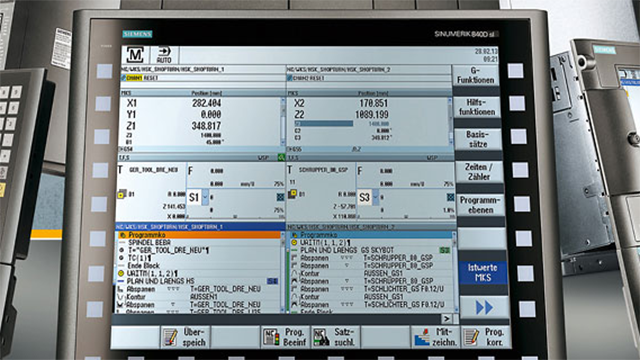Image resolution: width=640 pixels, height=360 pixels.
Task: Open the S3 spindle dropdown
Action: tap(376, 198)
